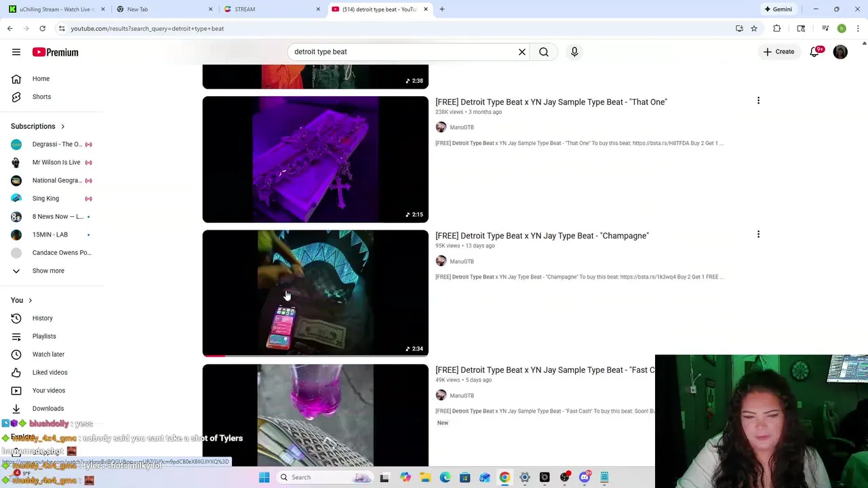Bookmark this page with the star
The height and width of the screenshot is (488, 868).
(754, 28)
